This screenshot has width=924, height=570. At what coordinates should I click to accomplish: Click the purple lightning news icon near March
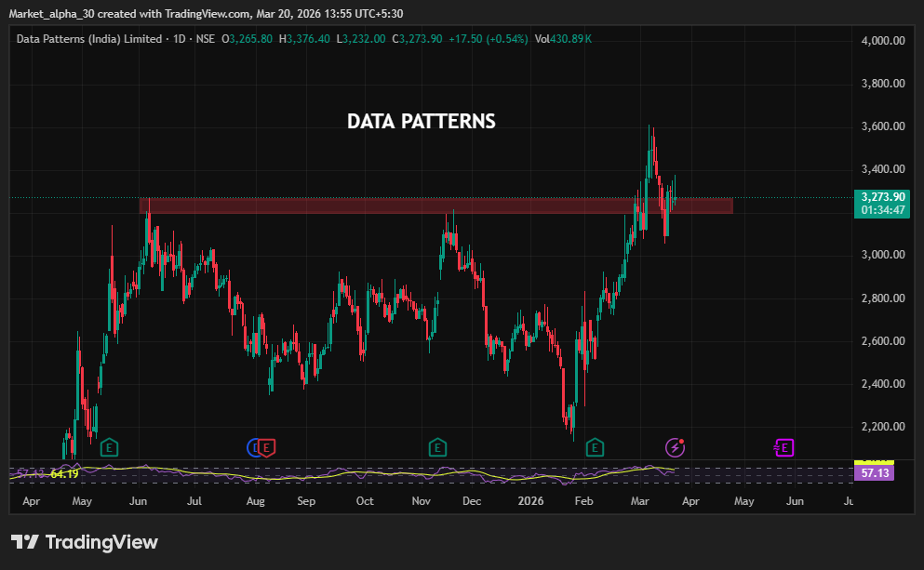click(675, 448)
